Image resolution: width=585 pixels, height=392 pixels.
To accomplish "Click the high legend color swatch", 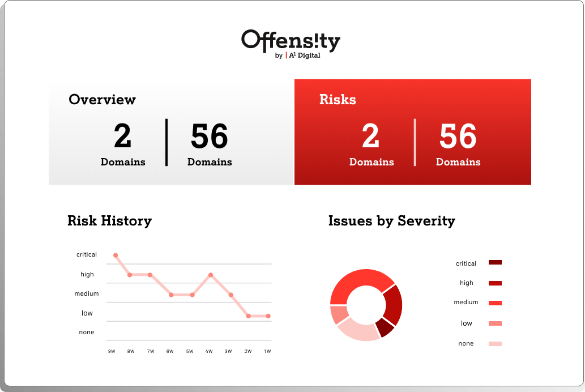I will [x=495, y=283].
